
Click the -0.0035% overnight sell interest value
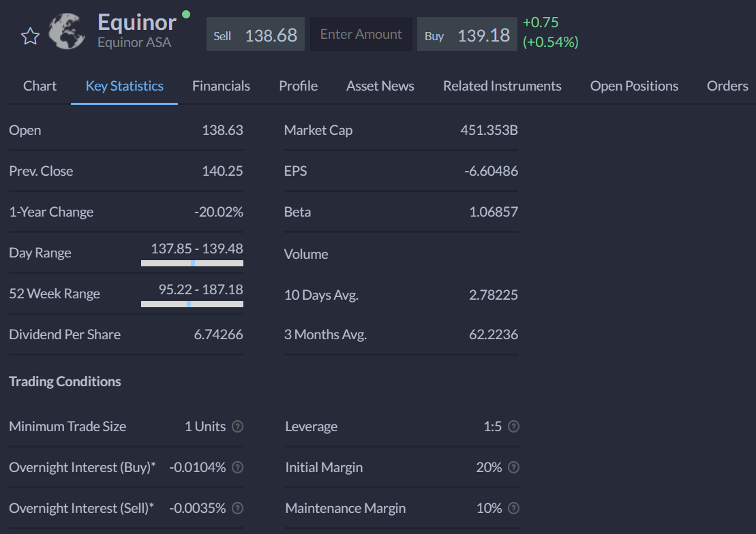pos(197,508)
